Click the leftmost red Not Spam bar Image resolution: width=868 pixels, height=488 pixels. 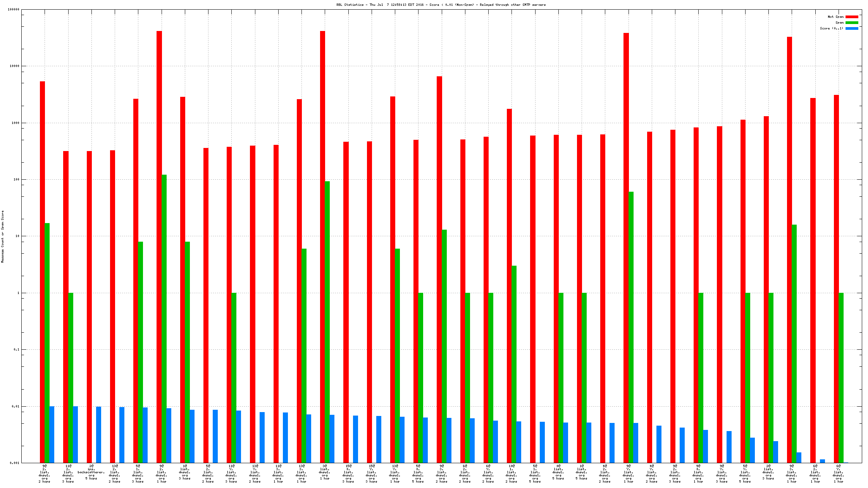[x=42, y=271]
